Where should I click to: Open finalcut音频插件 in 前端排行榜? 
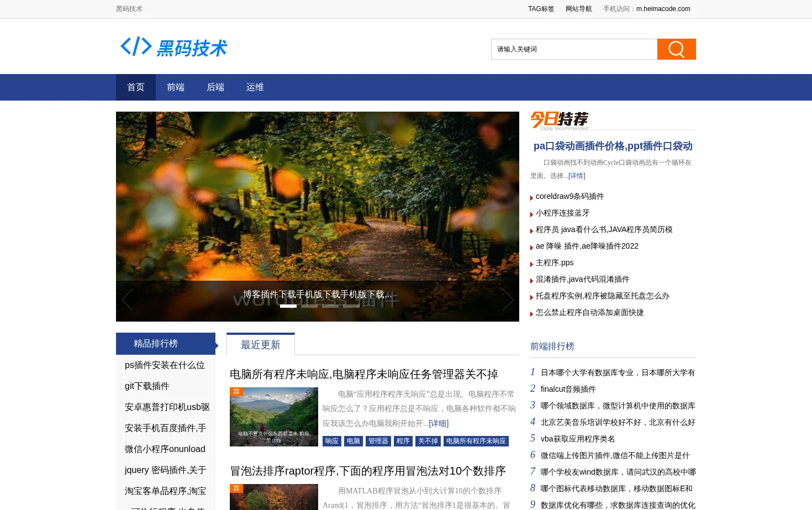(x=568, y=389)
